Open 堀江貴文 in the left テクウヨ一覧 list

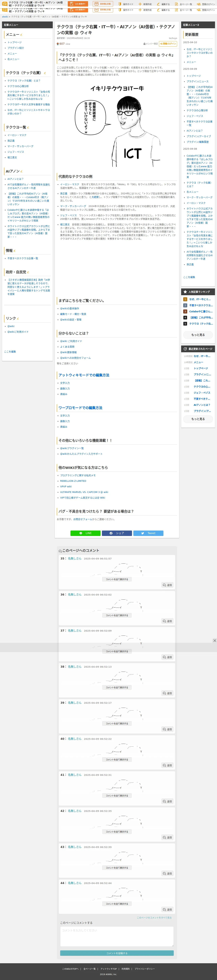[12, 157]
